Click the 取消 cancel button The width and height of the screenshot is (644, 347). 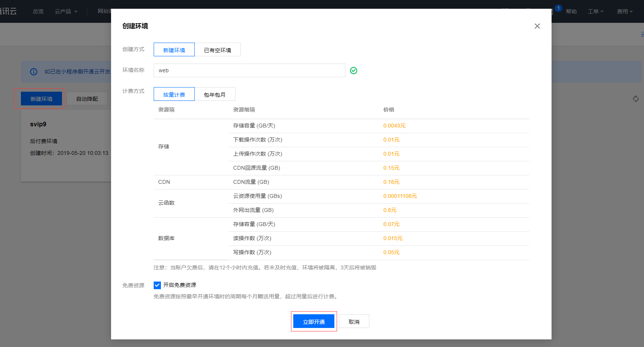click(354, 321)
